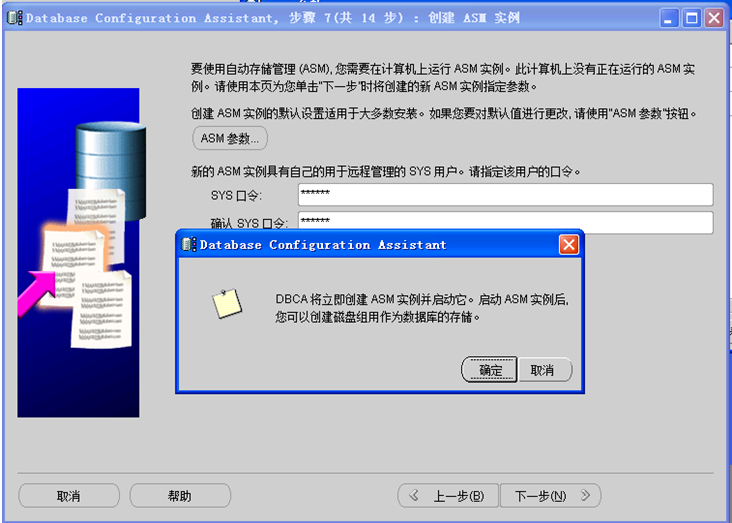Click the note icon in popup dialog
732x523 pixels.
[x=227, y=304]
